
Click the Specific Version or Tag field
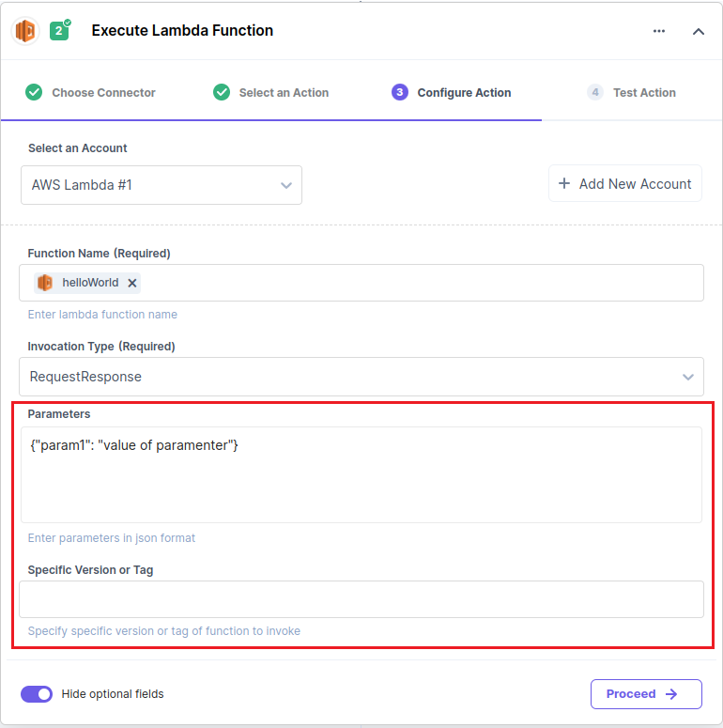point(361,599)
